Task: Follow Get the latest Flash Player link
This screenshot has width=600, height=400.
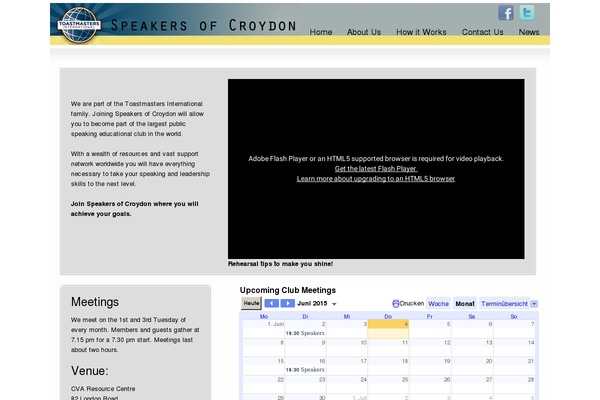Action: (376, 169)
